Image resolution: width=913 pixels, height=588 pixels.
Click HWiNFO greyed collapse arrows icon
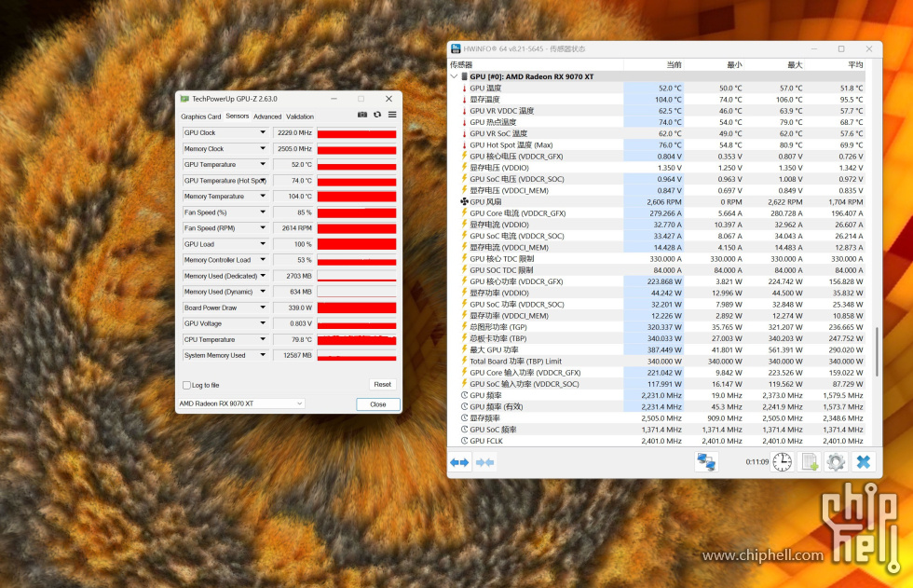[x=485, y=462]
